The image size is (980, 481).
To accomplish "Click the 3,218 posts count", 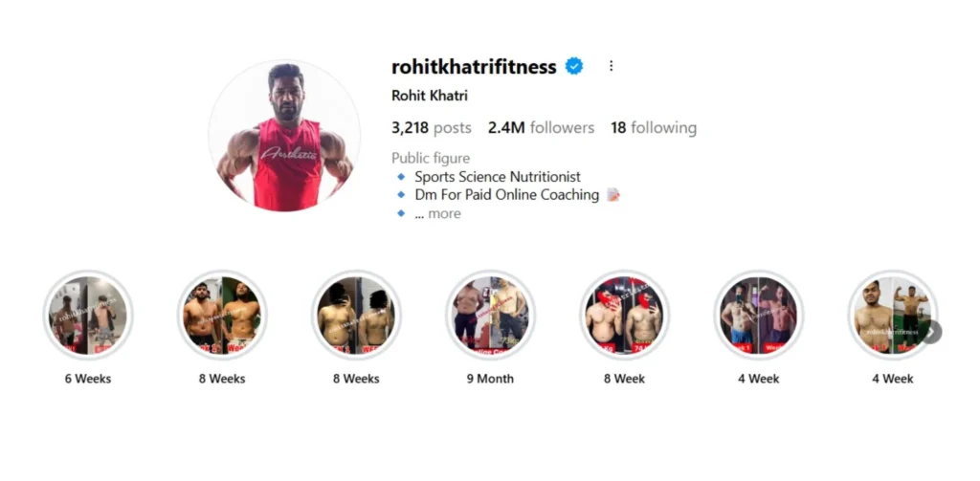I will (x=432, y=127).
